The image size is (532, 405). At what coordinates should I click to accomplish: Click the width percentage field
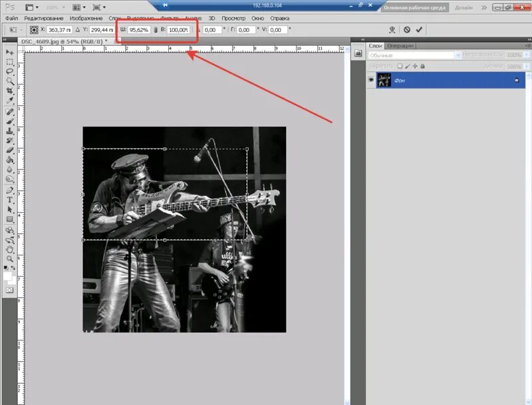coord(139,30)
